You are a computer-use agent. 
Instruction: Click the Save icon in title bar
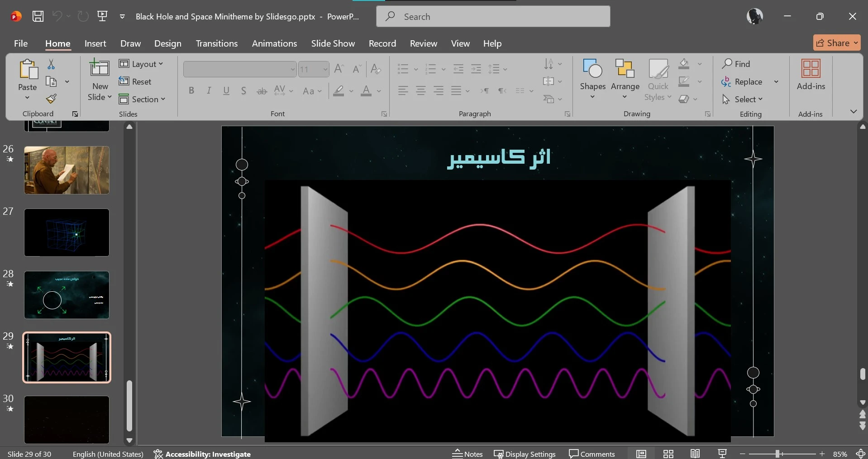pos(38,17)
